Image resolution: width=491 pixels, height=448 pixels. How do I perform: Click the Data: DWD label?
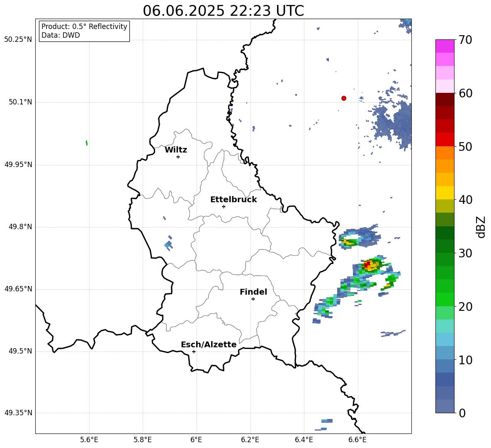(61, 35)
